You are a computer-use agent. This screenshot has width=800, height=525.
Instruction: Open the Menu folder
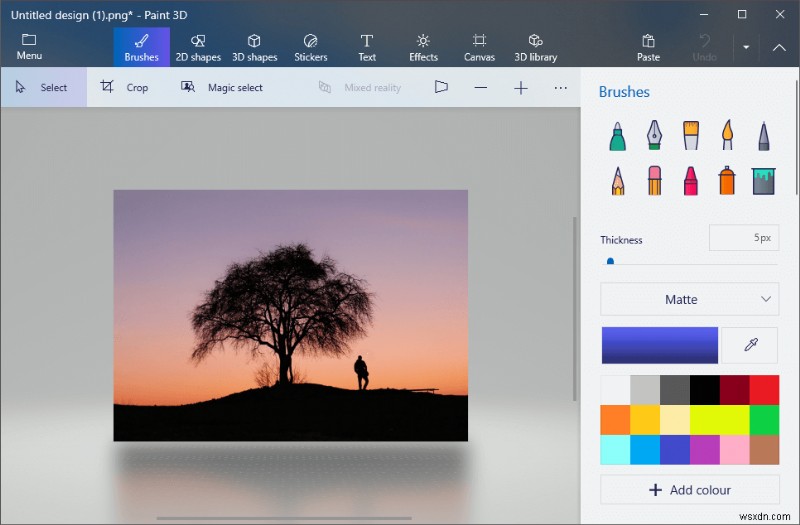coord(29,47)
